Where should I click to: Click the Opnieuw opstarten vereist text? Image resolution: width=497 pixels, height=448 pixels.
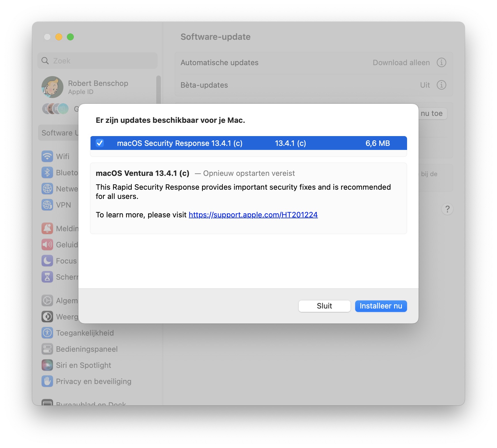tap(249, 173)
